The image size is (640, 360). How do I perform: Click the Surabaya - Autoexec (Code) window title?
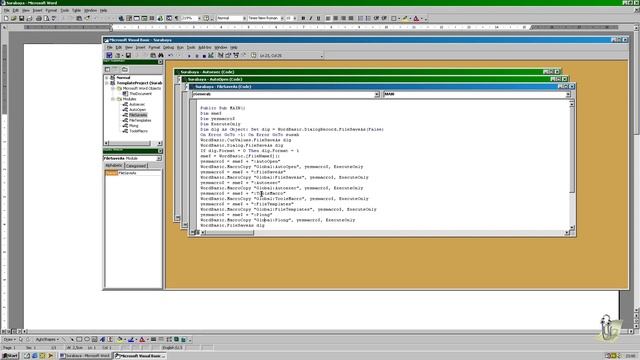click(x=207, y=72)
